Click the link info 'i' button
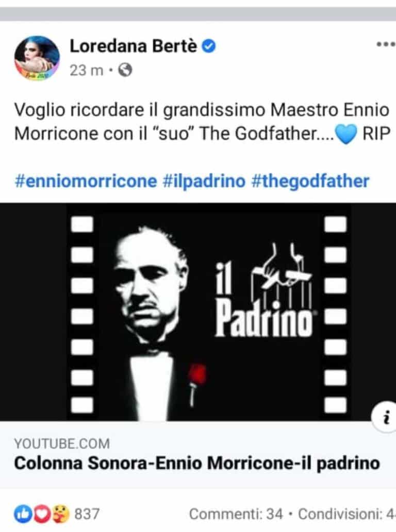 tap(386, 418)
